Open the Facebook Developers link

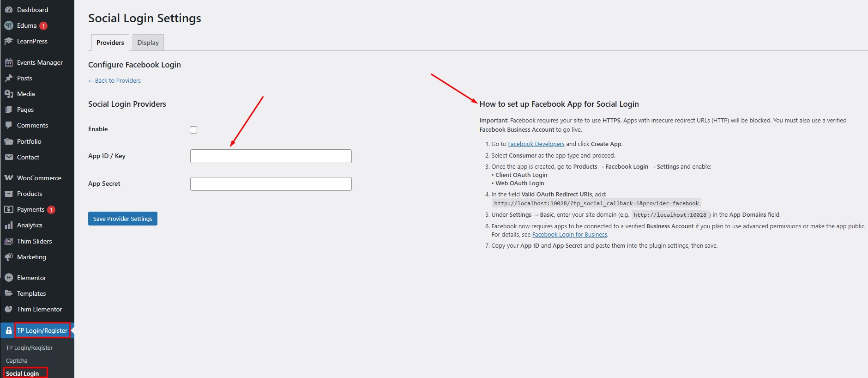point(536,144)
